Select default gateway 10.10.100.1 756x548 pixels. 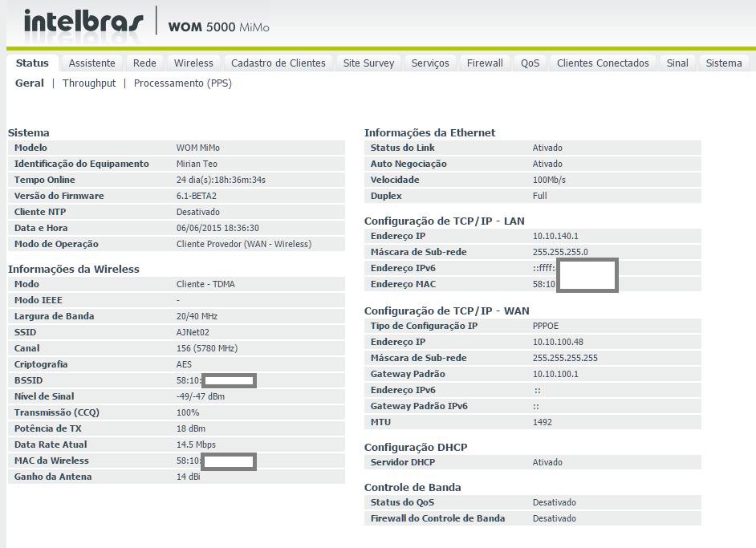point(555,374)
